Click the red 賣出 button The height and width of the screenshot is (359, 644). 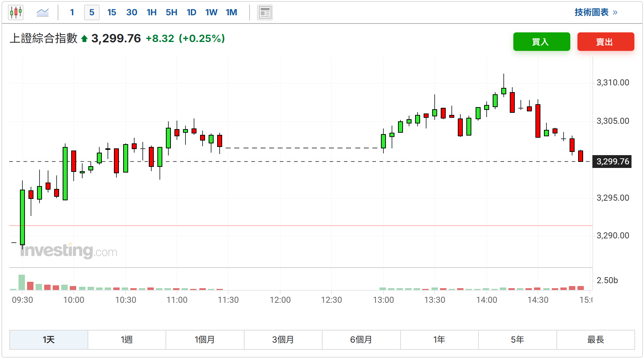pyautogui.click(x=606, y=42)
